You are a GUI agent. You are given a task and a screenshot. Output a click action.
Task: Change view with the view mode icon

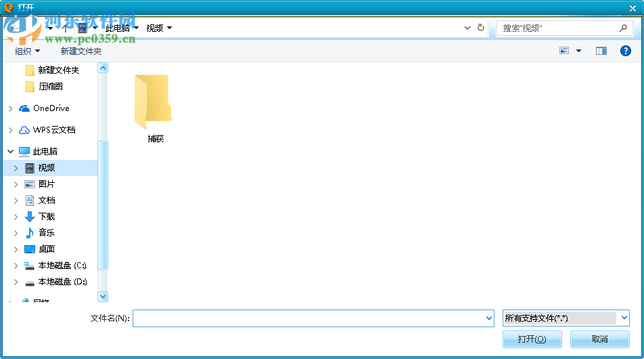(564, 51)
